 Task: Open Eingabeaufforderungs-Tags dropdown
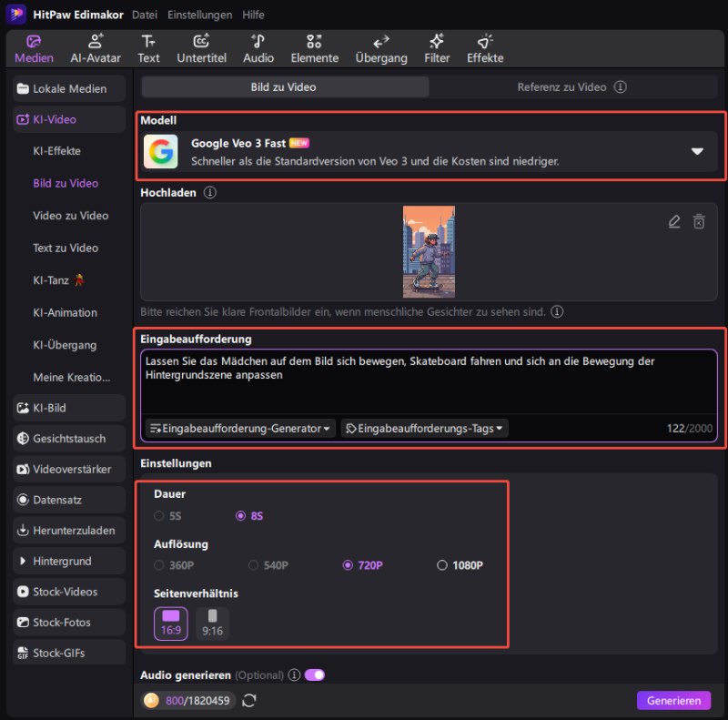424,429
